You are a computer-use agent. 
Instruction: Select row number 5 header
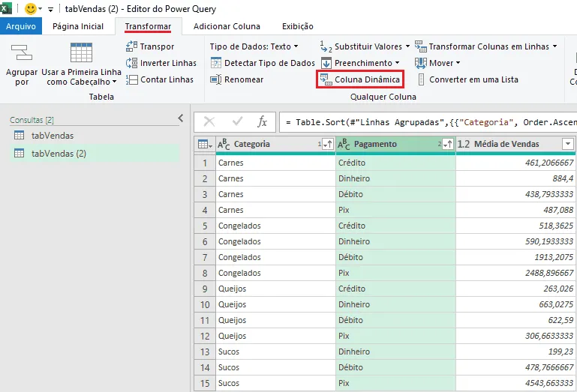tap(205, 226)
